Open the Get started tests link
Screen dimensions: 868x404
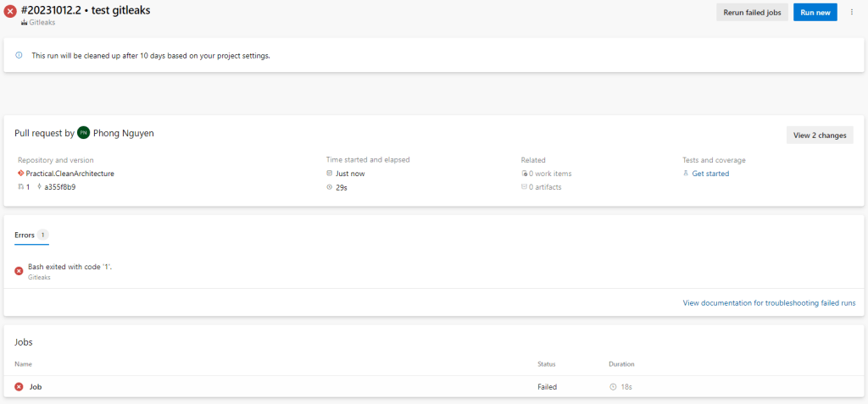[709, 174]
